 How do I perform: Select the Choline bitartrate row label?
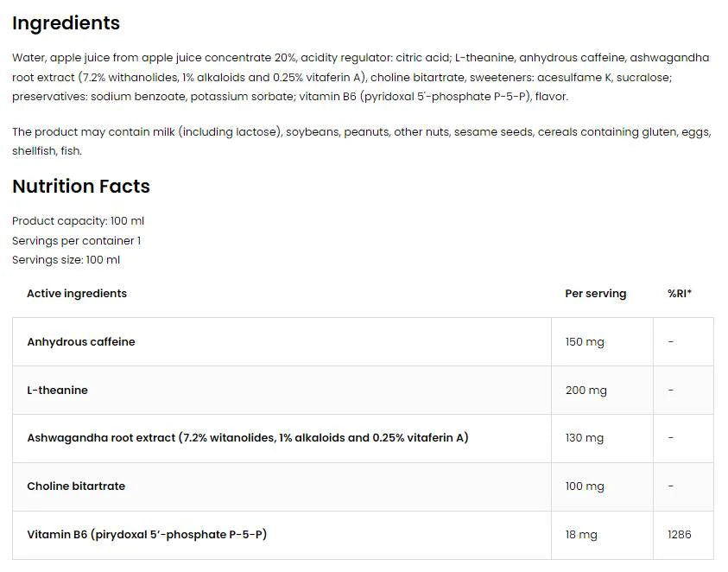[x=76, y=486]
